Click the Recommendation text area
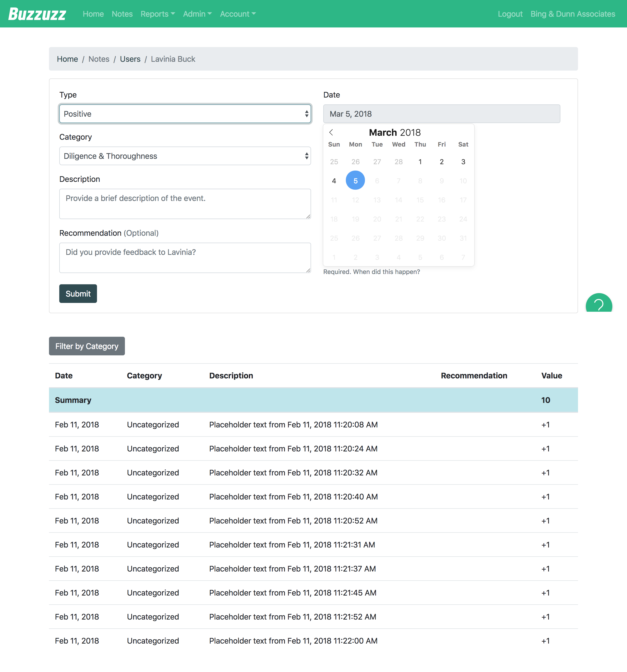Screen dimensions: 627x672 click(185, 257)
